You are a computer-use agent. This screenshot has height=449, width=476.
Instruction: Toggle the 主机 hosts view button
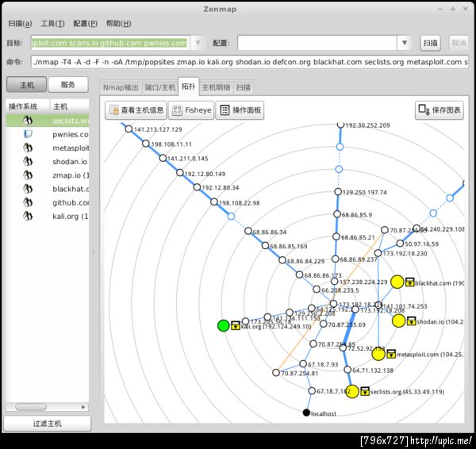coord(27,85)
